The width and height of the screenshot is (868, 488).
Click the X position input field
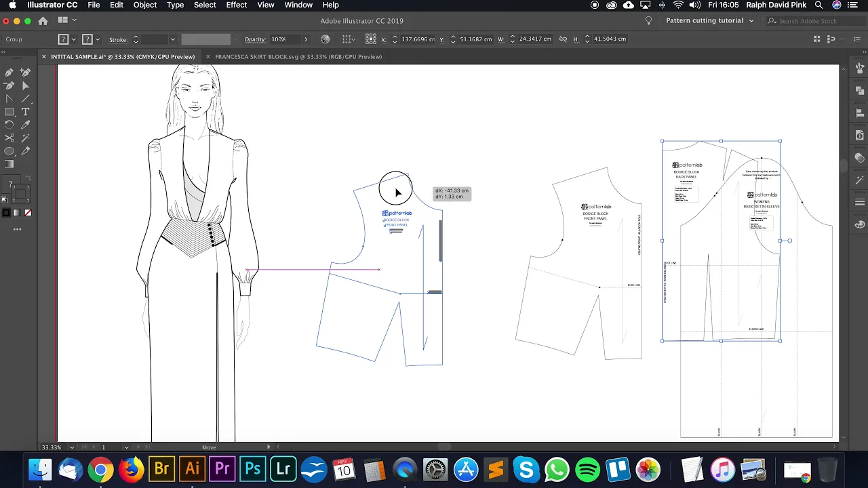point(418,39)
